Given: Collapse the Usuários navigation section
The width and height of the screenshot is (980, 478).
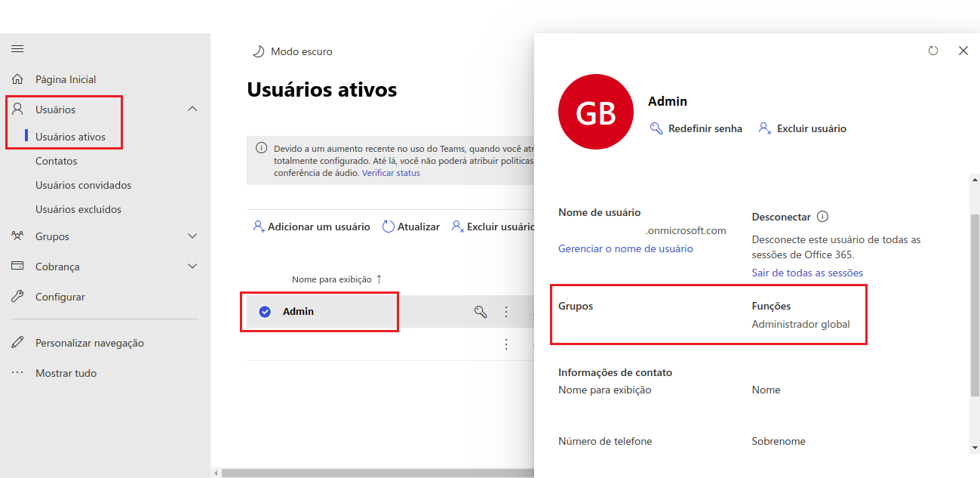Looking at the screenshot, I should tap(192, 109).
